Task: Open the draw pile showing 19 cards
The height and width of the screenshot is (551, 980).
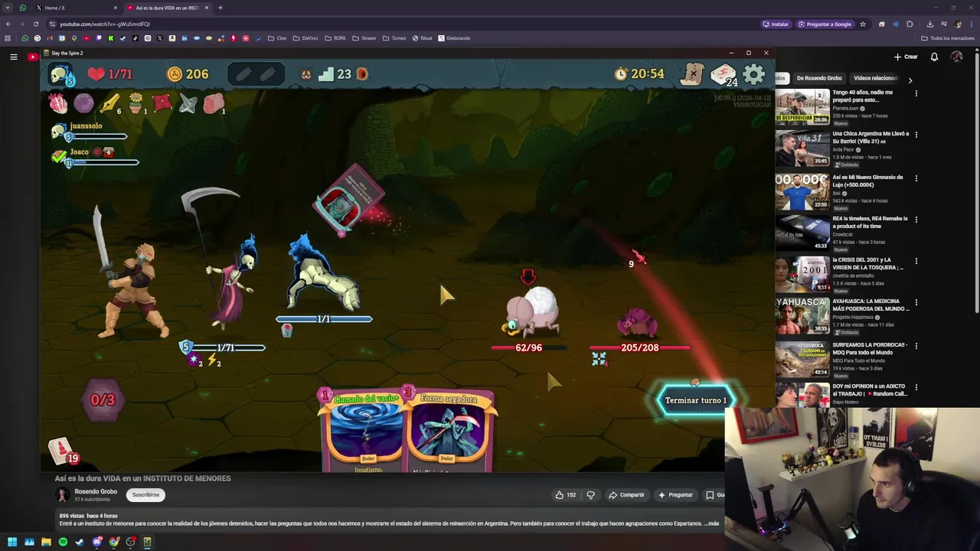Action: pyautogui.click(x=64, y=451)
